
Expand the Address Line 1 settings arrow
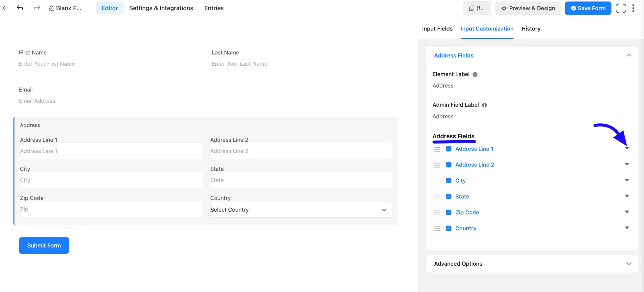(x=627, y=148)
